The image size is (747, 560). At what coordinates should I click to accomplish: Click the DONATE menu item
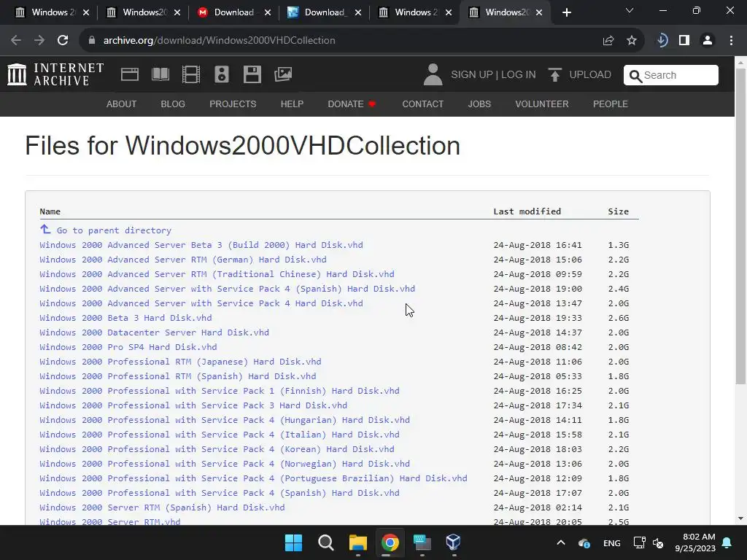(352, 104)
